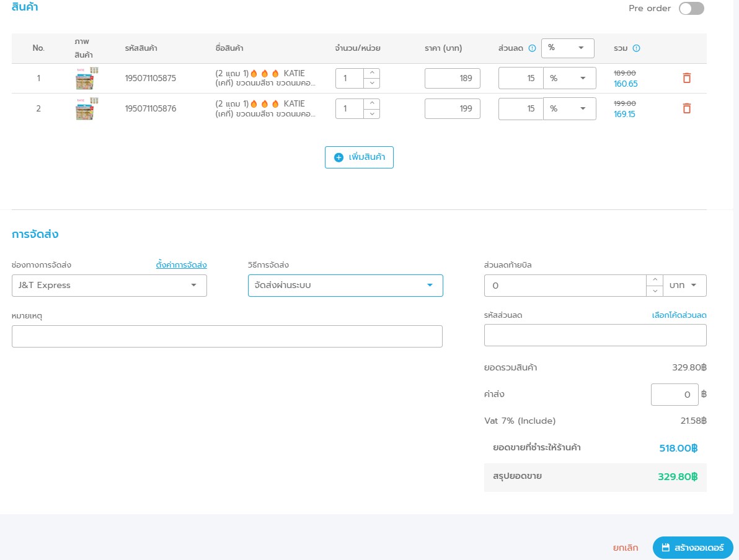Click info icon next to ส่วนลด header
This screenshot has width=739, height=560.
[x=532, y=48]
